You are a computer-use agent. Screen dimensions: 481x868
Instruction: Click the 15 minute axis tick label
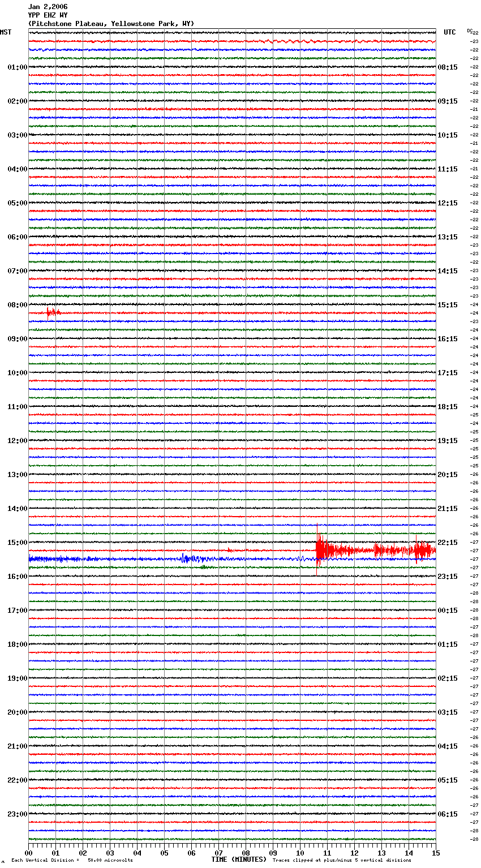click(435, 853)
